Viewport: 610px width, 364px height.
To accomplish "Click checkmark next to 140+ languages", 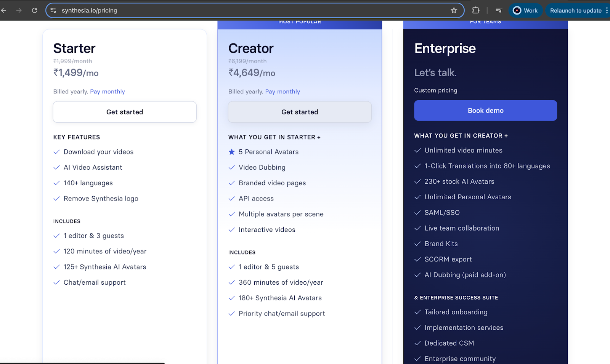I will tap(56, 183).
